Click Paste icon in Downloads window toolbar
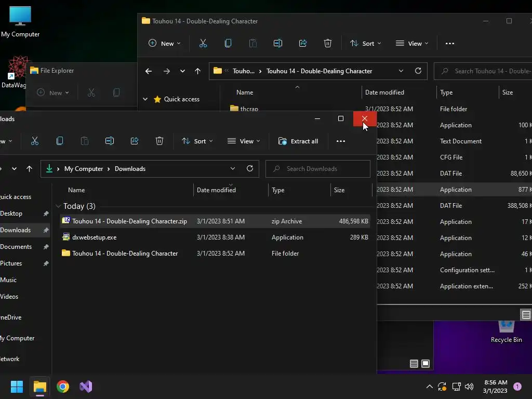Screen dimensions: 532x399 pos(85,141)
